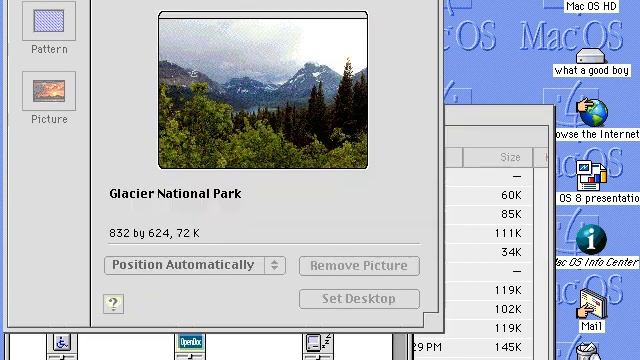The width and height of the screenshot is (640, 360).
Task: Click the Size column header in Finder window
Action: pyautogui.click(x=498, y=158)
